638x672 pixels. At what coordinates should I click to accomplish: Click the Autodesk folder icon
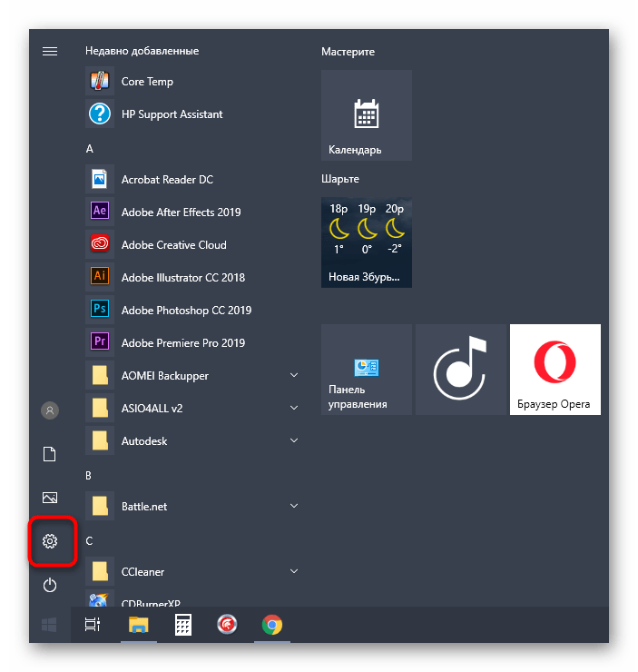pos(100,440)
